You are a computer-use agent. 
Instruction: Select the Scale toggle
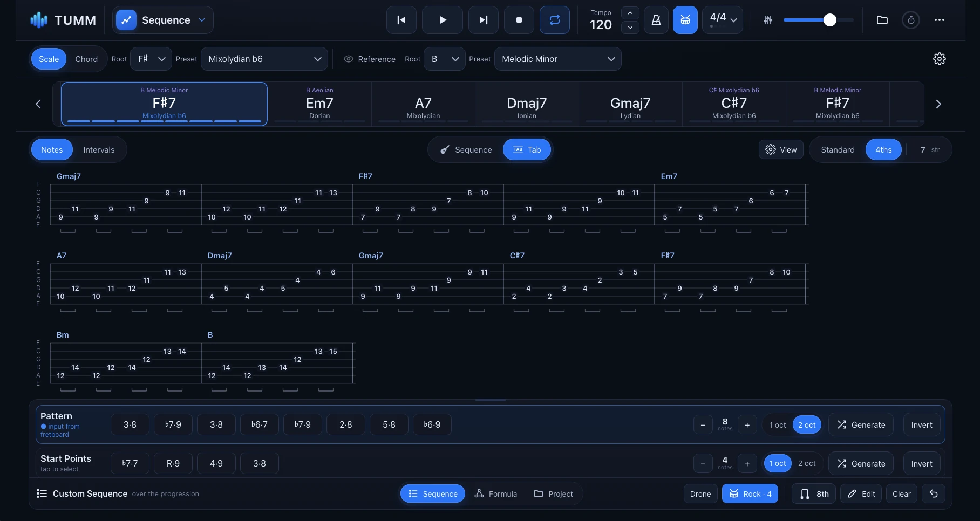[x=49, y=59]
